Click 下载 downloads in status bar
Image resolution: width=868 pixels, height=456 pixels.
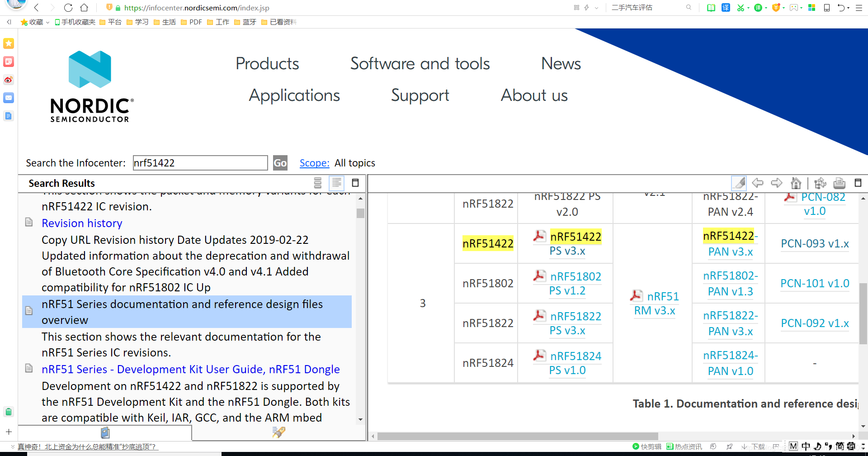755,446
